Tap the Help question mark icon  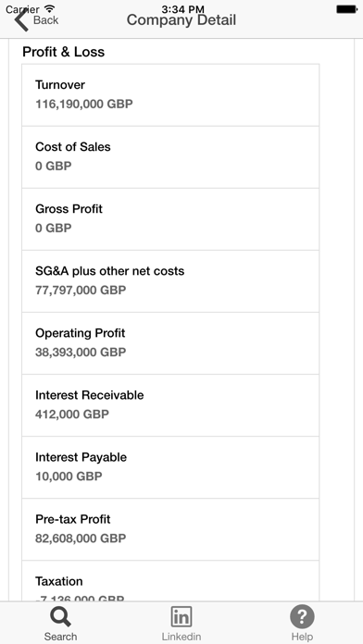click(x=302, y=616)
